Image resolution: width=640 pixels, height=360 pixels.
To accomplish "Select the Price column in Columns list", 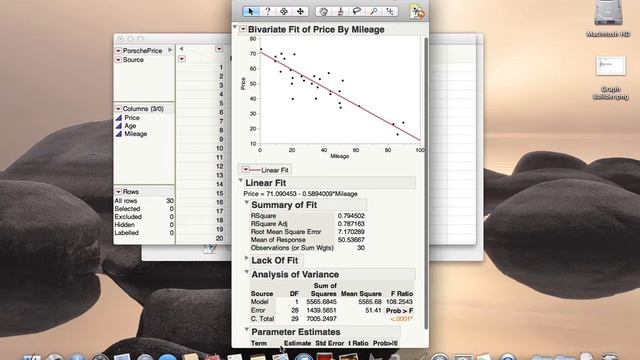I will 132,118.
